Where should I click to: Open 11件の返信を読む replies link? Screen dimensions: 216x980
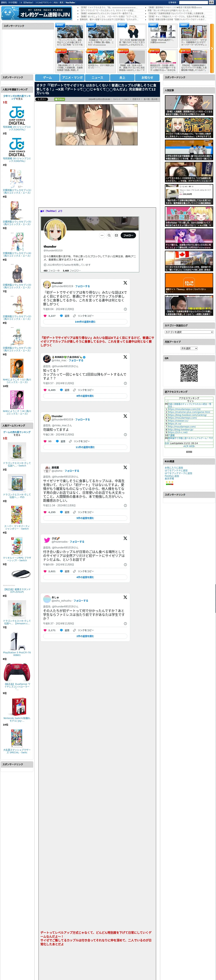pyautogui.click(x=85, y=447)
